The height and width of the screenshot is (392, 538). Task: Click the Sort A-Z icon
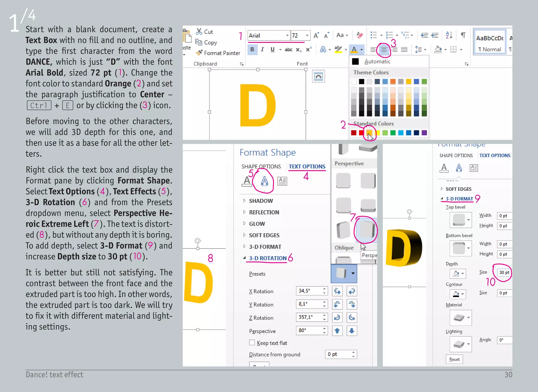[449, 35]
